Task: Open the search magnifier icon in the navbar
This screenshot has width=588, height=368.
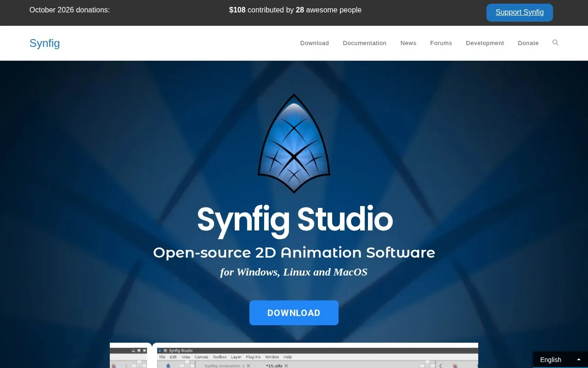Action: point(555,43)
